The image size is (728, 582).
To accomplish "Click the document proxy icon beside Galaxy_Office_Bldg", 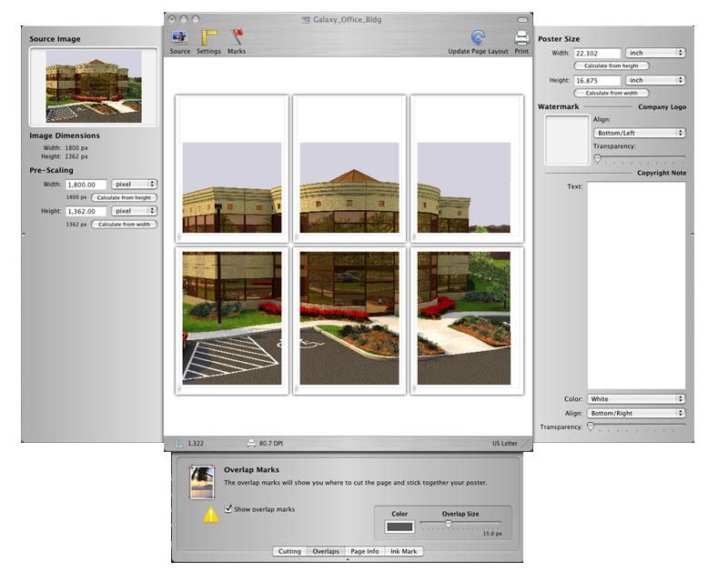I will click(306, 19).
